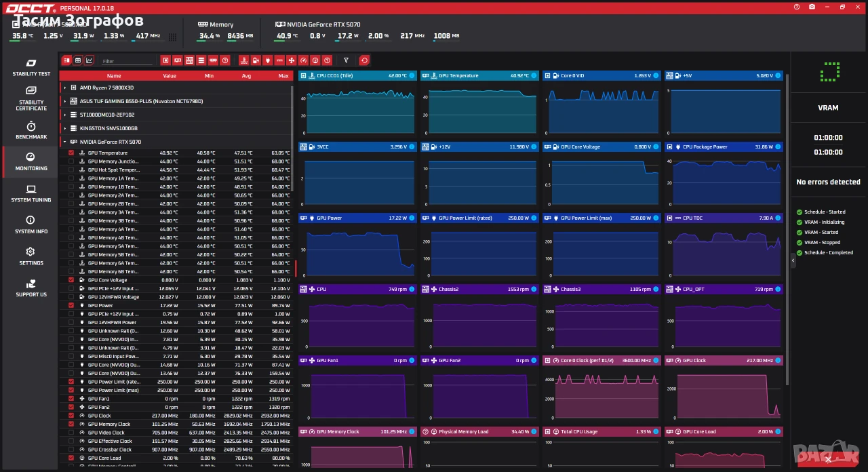Check the GPU Hot Spot Temperature checkbox
The width and height of the screenshot is (868, 472).
[x=71, y=170]
